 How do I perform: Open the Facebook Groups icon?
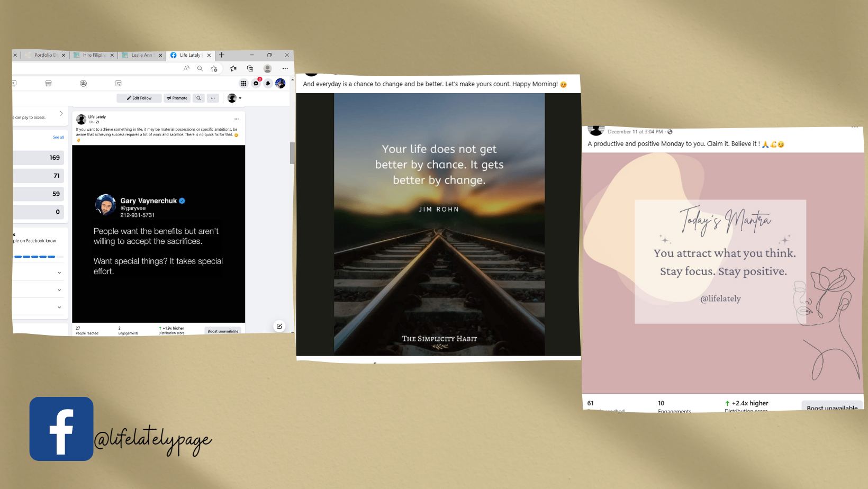[x=83, y=83]
